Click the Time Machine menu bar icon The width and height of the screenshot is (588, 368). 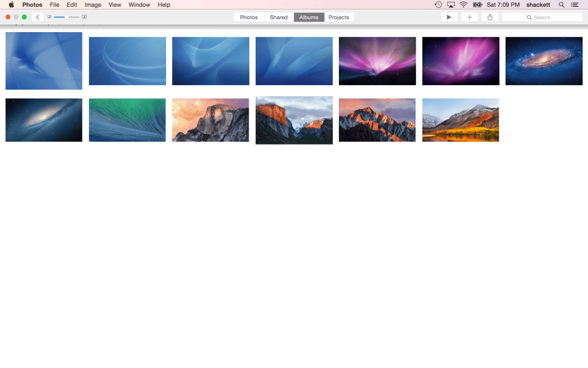pyautogui.click(x=438, y=5)
